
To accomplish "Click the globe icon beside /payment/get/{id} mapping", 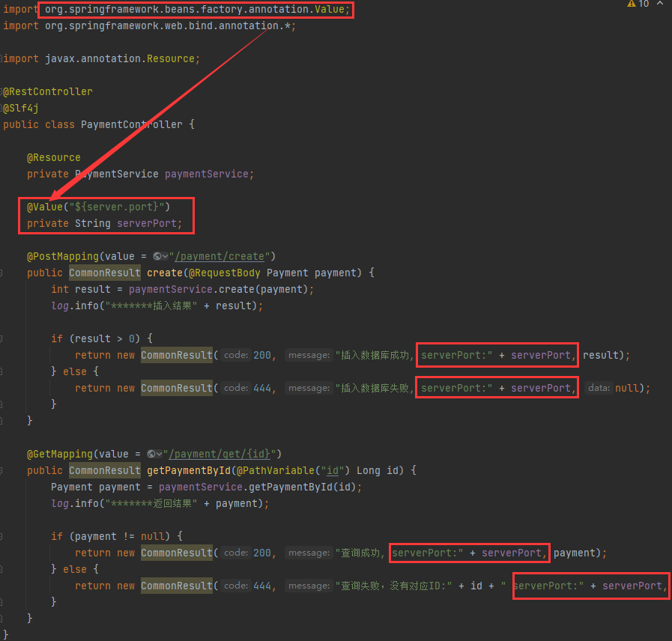I will coord(151,454).
